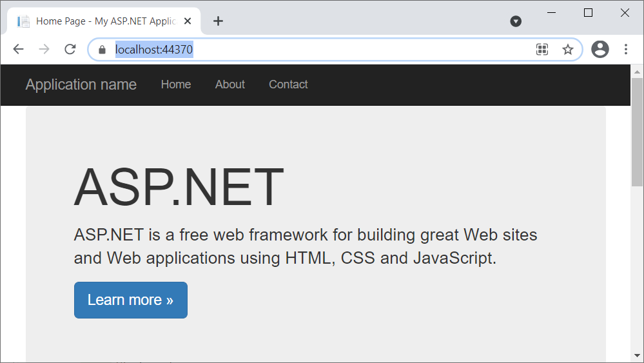Image resolution: width=644 pixels, height=363 pixels.
Task: Click the forward navigation arrow
Action: [44, 50]
